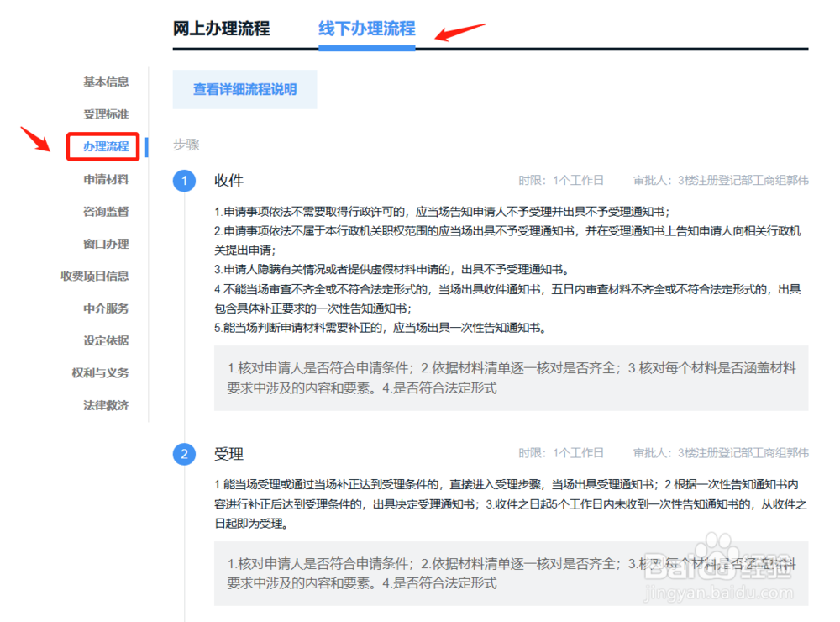Open the 收费项目信息 sidebar section
Image resolution: width=840 pixels, height=622 pixels.
pyautogui.click(x=95, y=276)
